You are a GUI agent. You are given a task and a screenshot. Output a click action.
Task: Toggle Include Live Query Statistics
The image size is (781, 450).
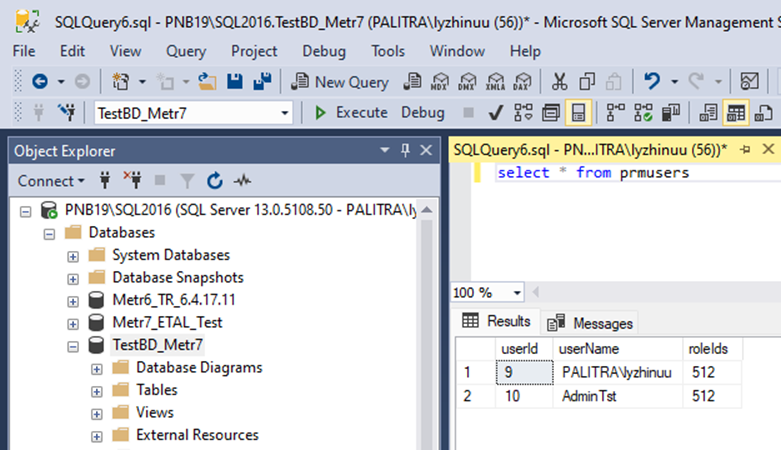coord(643,113)
